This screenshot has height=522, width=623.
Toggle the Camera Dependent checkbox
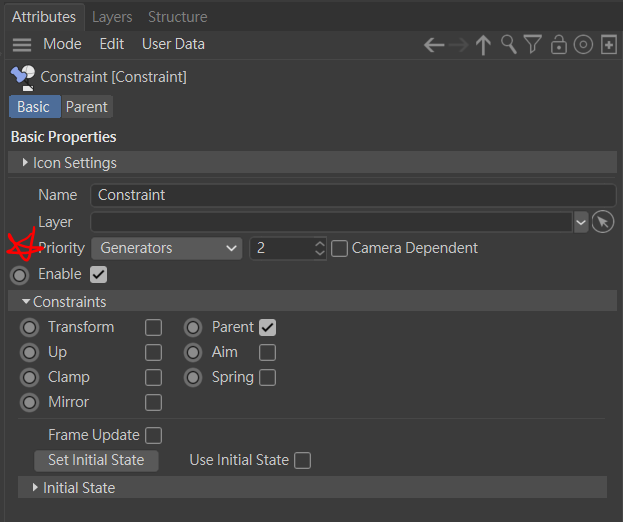[339, 248]
